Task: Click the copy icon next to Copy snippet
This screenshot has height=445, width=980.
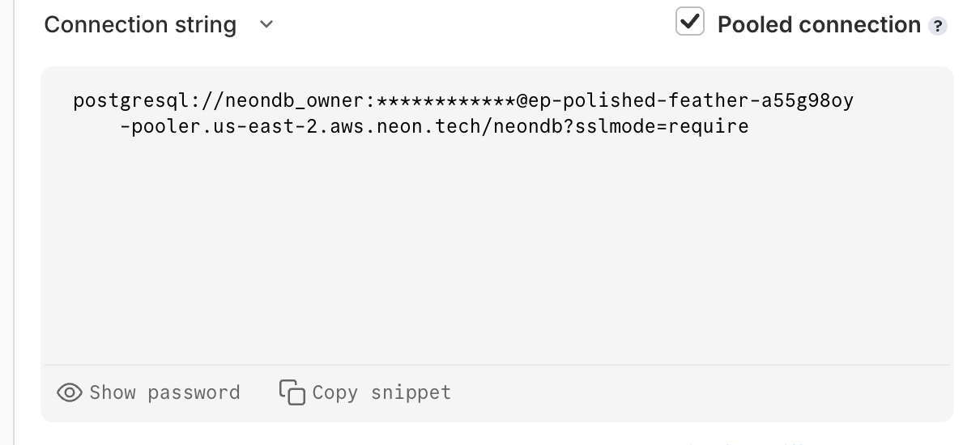Action: (x=292, y=392)
